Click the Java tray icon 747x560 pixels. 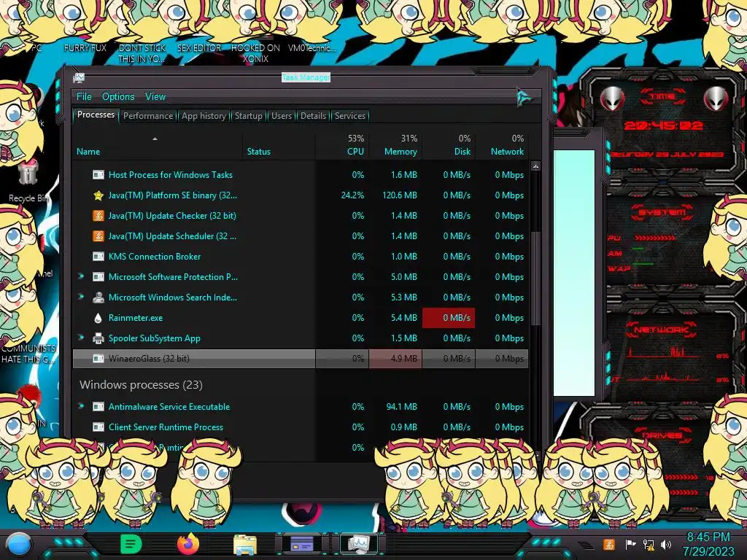(608, 544)
